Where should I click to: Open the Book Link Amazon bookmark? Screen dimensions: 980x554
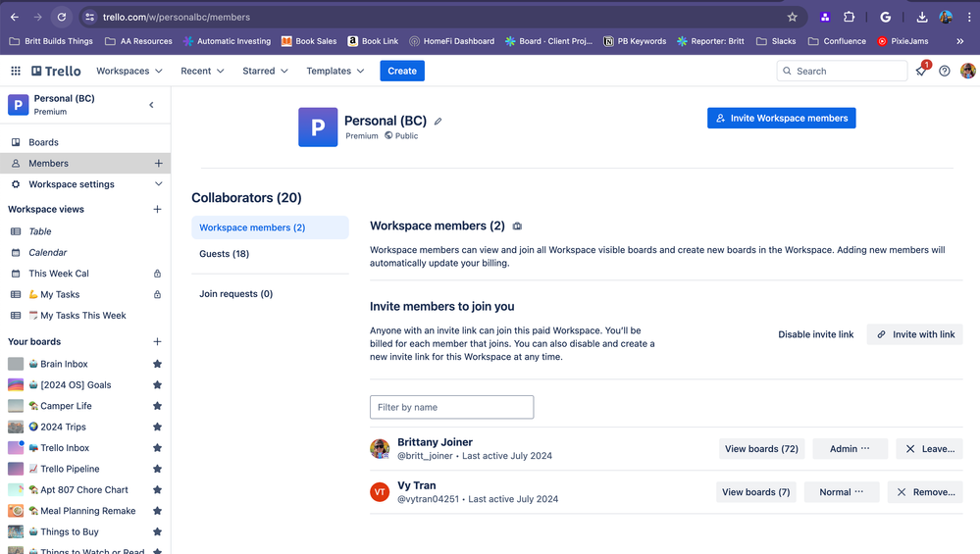click(x=373, y=41)
